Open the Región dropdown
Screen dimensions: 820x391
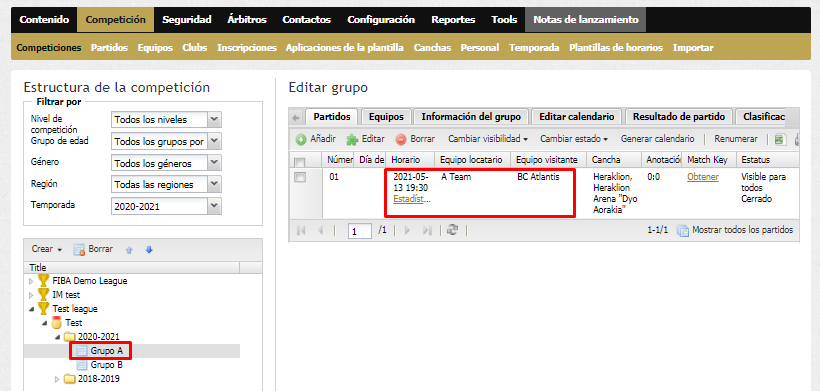[214, 185]
